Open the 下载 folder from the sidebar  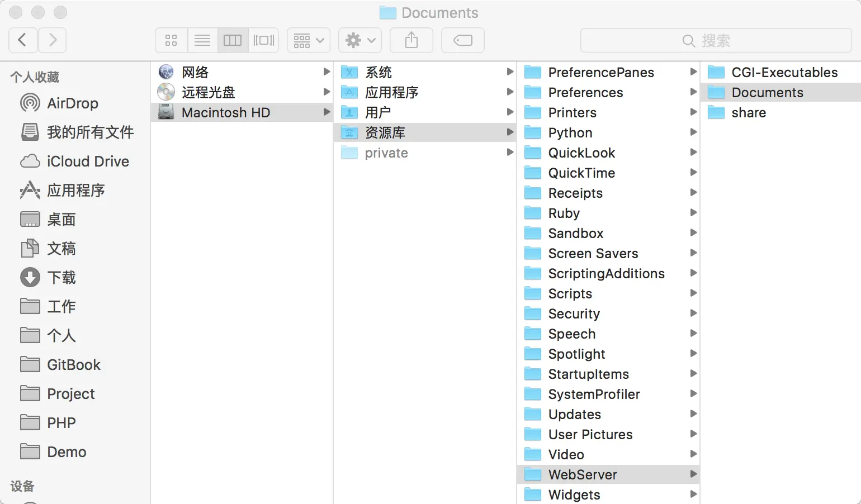[60, 277]
